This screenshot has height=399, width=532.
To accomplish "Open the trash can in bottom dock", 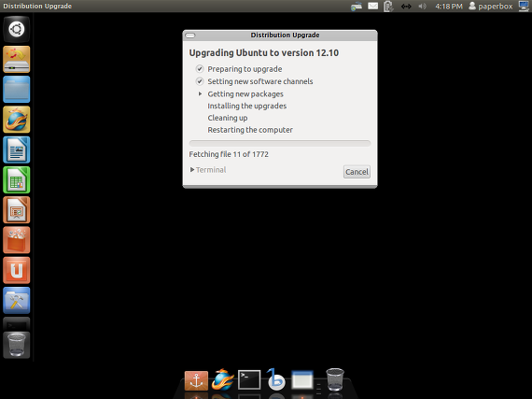I will coord(335,379).
